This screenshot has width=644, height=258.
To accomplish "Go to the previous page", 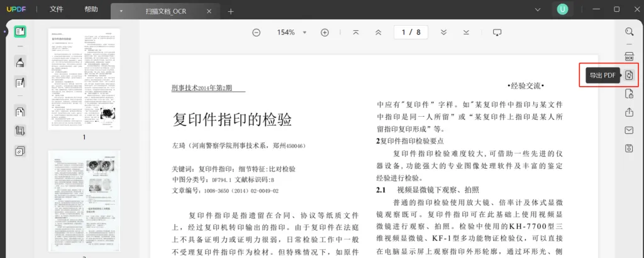I will tap(378, 33).
